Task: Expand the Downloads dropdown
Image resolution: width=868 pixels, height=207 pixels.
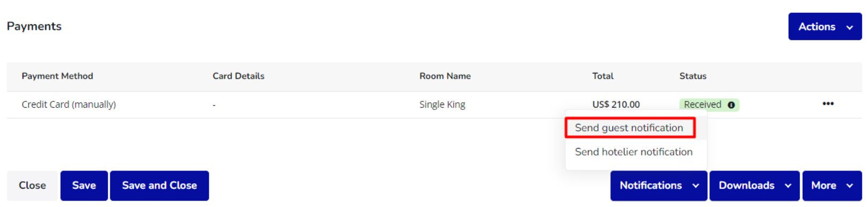Action: coord(754,186)
